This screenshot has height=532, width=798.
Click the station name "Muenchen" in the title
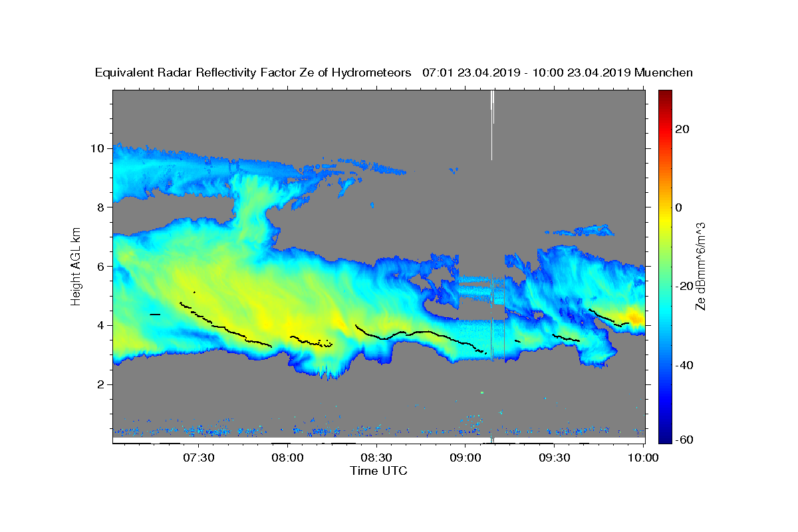pyautogui.click(x=664, y=73)
